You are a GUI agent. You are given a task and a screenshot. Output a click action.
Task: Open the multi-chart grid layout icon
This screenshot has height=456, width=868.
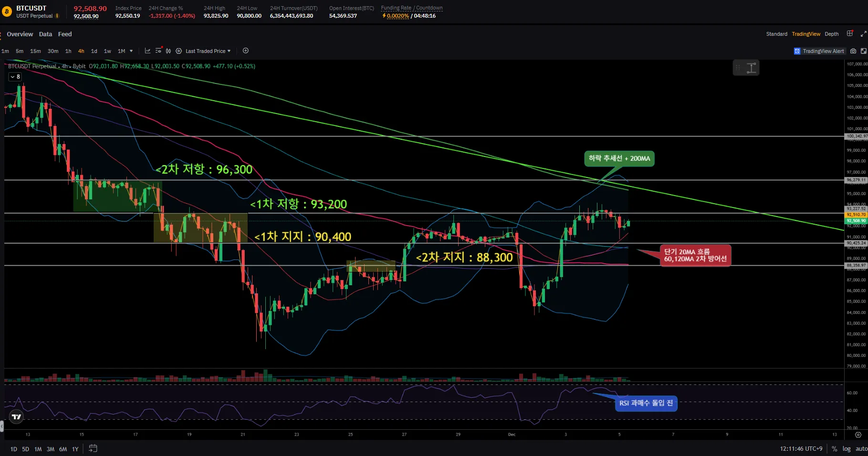pos(850,34)
